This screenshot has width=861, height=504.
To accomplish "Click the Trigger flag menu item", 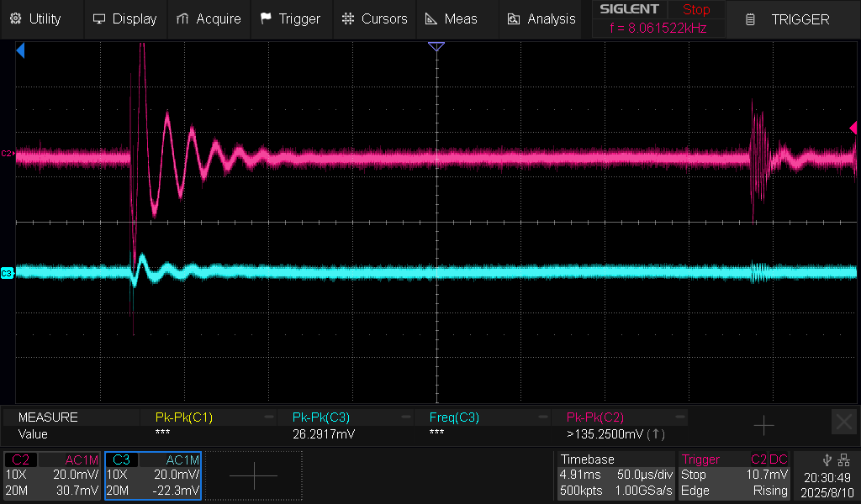I will coord(290,18).
